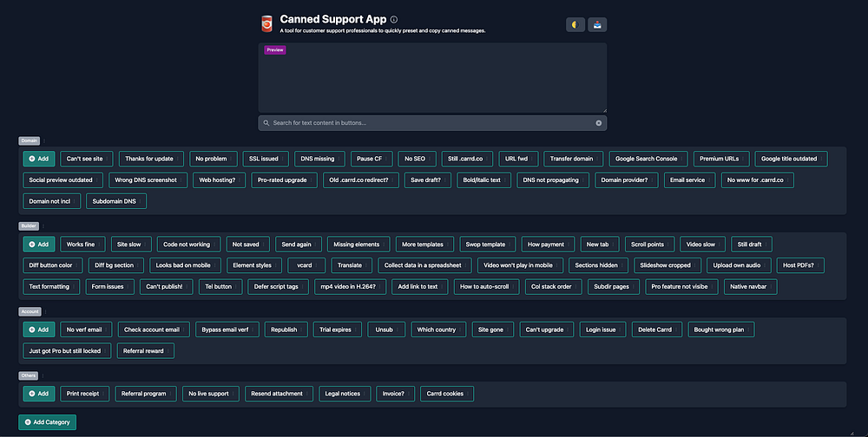
Task: Click "Native navbar" button
Action: coord(751,286)
